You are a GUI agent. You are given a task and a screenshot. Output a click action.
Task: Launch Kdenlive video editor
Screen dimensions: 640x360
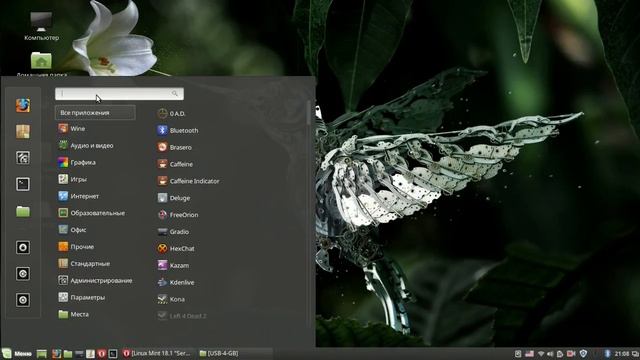pos(176,282)
